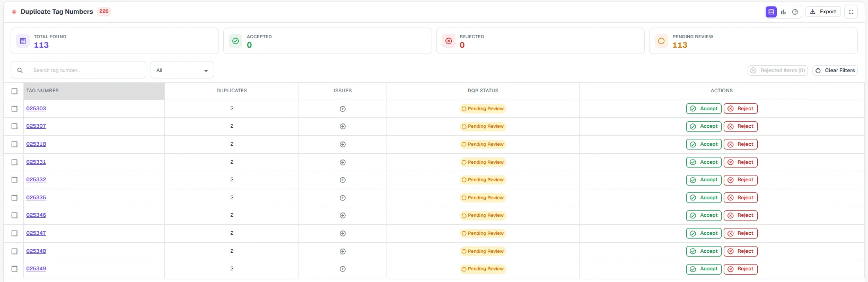Image resolution: width=868 pixels, height=282 pixels.
Task: Toggle the select-all header checkbox
Action: click(x=14, y=91)
